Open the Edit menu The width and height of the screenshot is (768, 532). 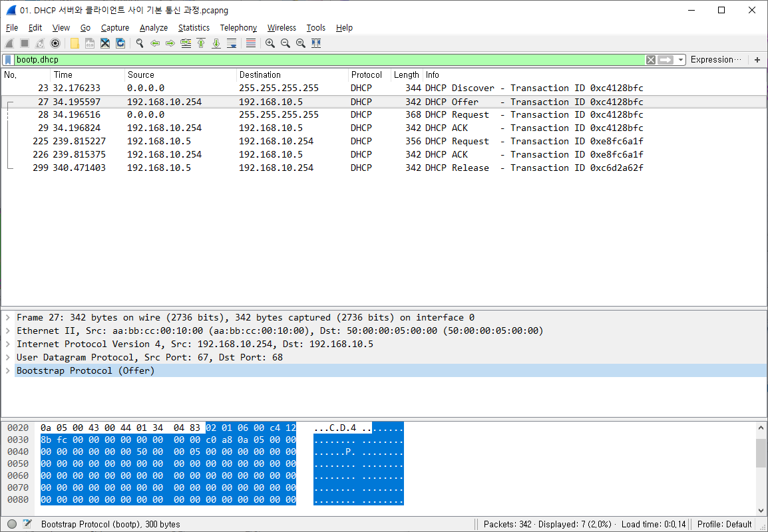tap(35, 28)
